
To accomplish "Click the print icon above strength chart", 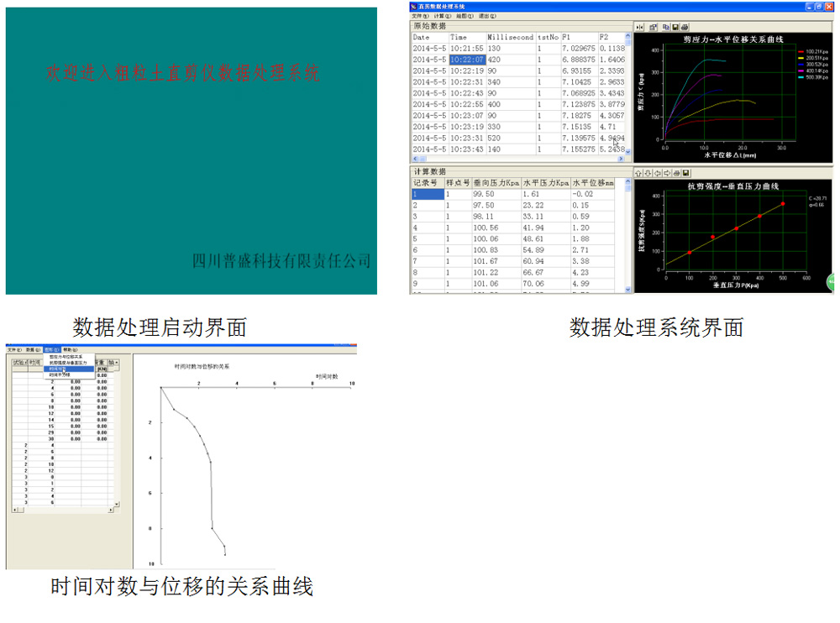I will coord(676,173).
